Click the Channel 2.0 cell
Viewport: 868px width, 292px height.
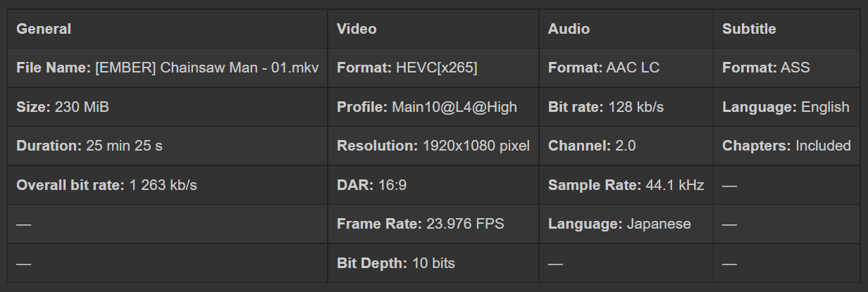[x=592, y=146]
